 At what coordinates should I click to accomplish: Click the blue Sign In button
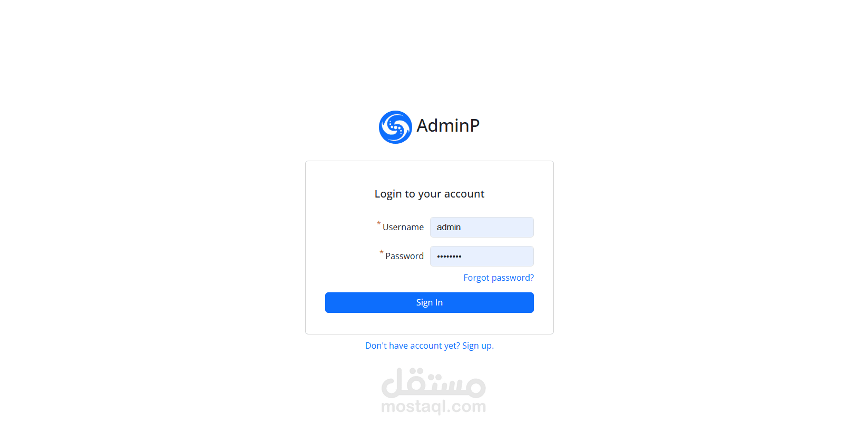point(429,302)
